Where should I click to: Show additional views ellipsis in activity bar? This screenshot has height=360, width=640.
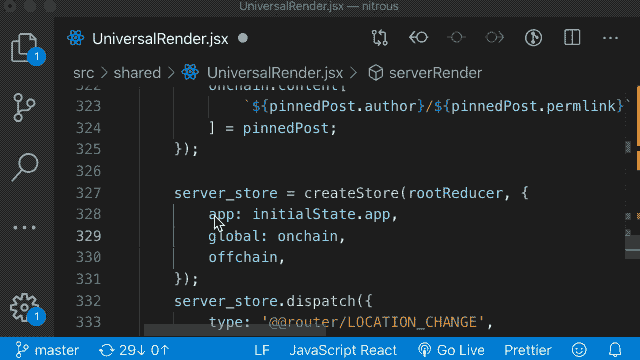[x=24, y=227]
